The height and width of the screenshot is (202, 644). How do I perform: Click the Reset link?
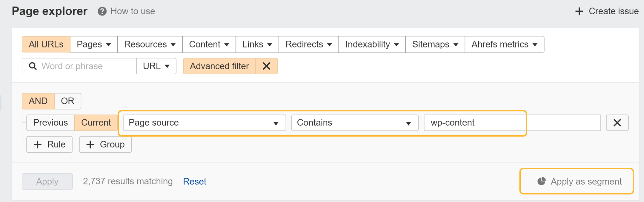pyautogui.click(x=194, y=181)
